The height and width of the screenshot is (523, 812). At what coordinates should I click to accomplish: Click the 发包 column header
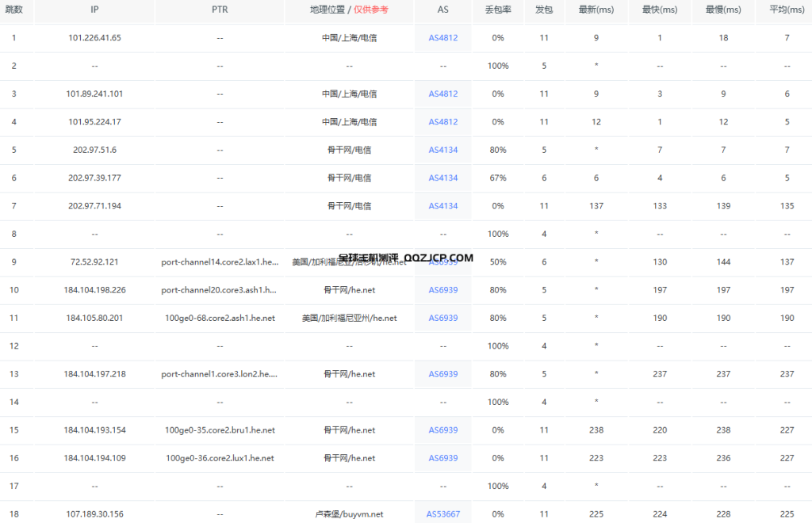(x=544, y=11)
